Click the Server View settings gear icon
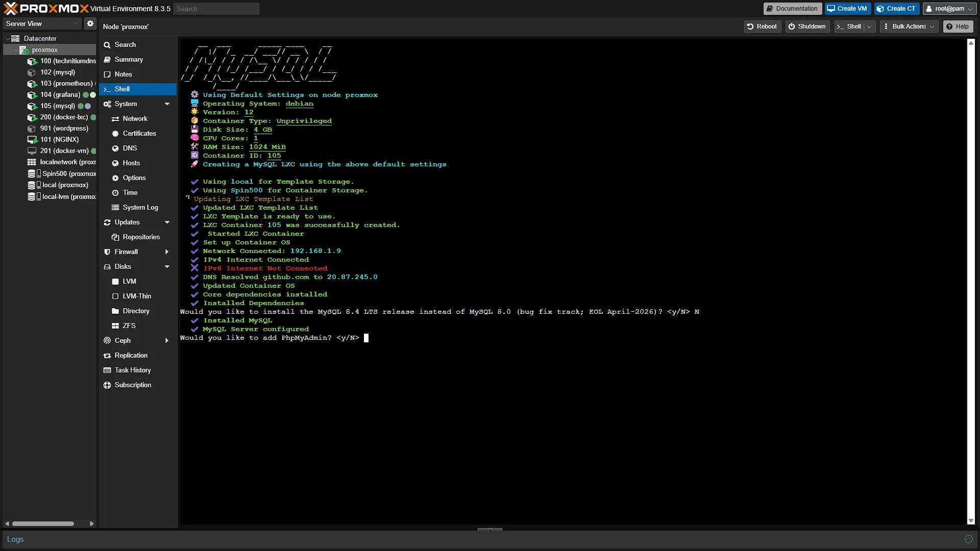This screenshot has height=551, width=980. point(90,23)
